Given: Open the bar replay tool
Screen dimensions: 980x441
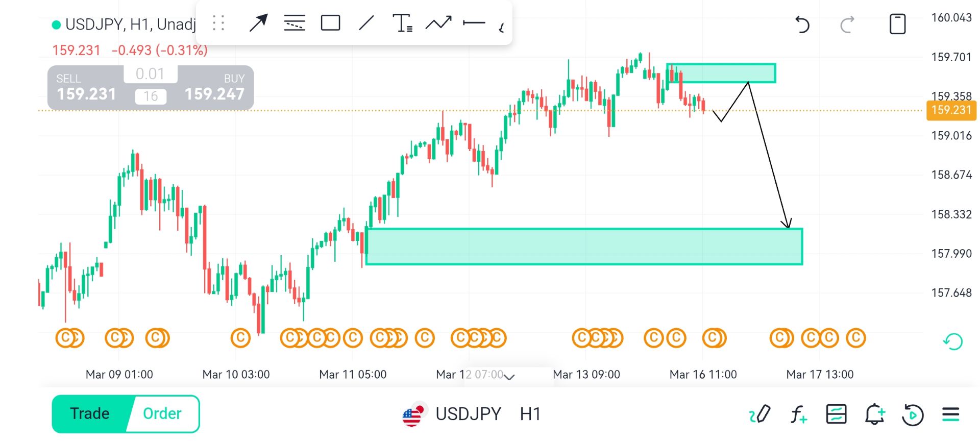Looking at the screenshot, I should [913, 414].
